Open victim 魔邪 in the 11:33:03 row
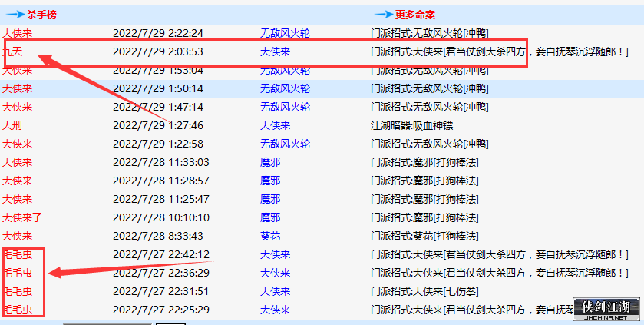The height and width of the screenshot is (325, 644). (x=270, y=162)
